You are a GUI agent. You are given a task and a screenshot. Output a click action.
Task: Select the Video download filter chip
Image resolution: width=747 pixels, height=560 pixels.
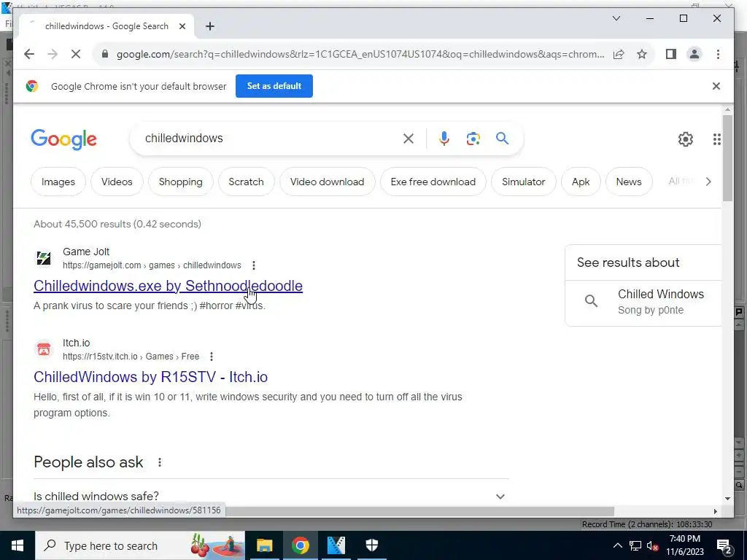(x=328, y=182)
